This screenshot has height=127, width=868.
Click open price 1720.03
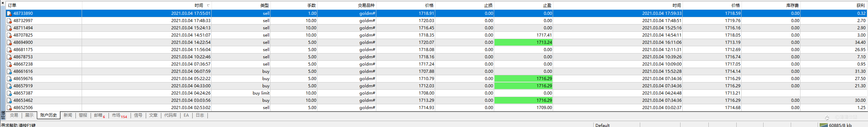coord(426,21)
